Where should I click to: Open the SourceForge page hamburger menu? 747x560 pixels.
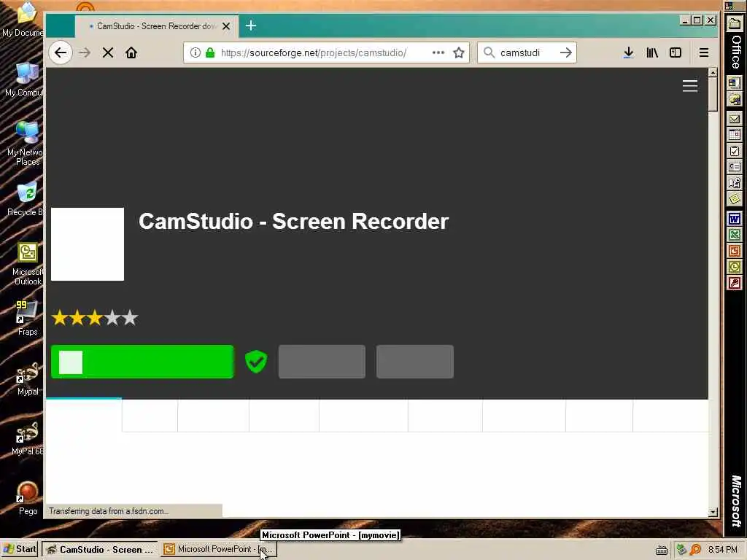(690, 86)
